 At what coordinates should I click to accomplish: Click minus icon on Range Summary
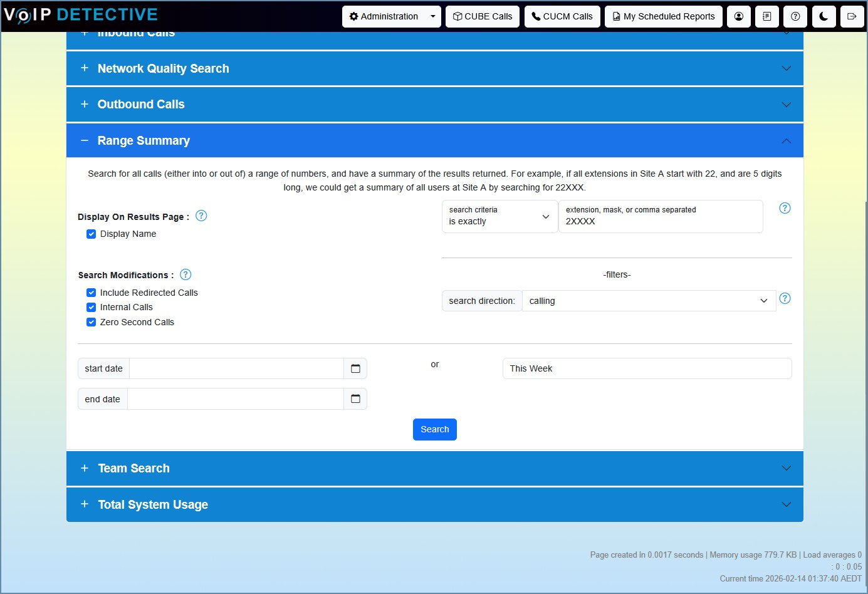(x=85, y=140)
